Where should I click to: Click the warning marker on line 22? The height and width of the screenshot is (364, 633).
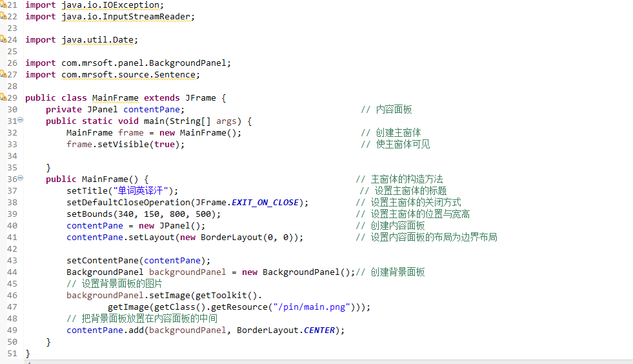point(3,16)
